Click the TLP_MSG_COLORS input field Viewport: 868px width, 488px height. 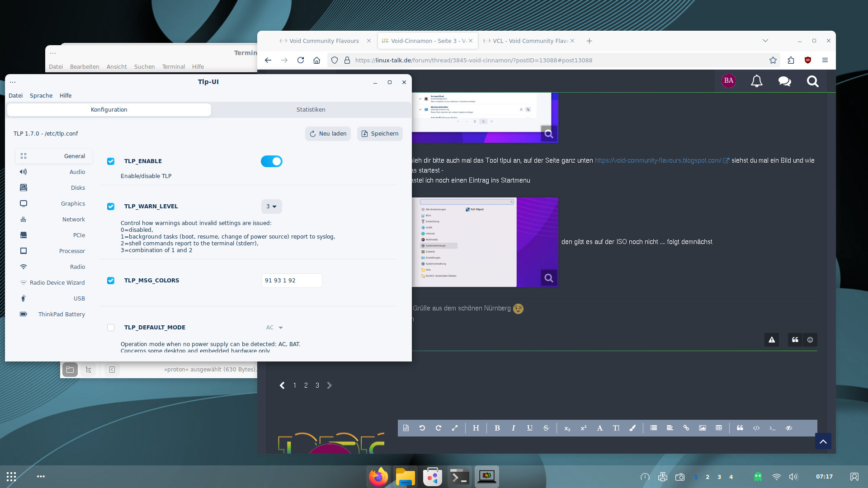(292, 281)
